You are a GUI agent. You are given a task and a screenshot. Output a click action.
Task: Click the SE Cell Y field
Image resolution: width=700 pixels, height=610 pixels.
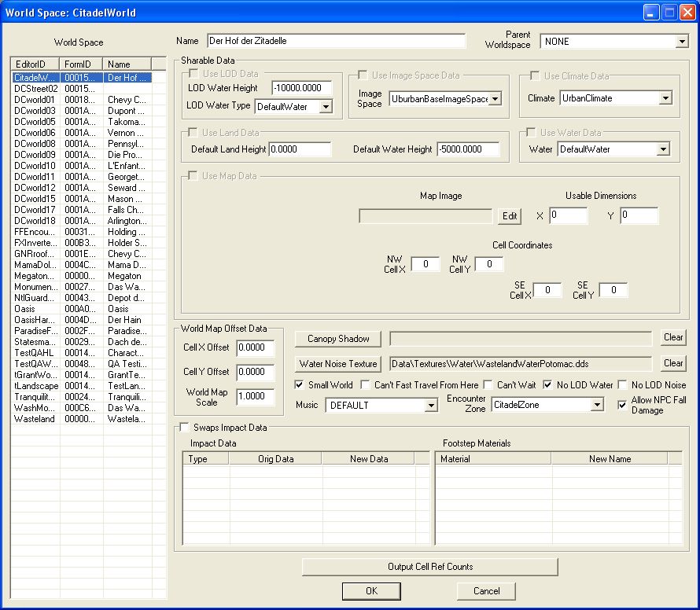(613, 290)
